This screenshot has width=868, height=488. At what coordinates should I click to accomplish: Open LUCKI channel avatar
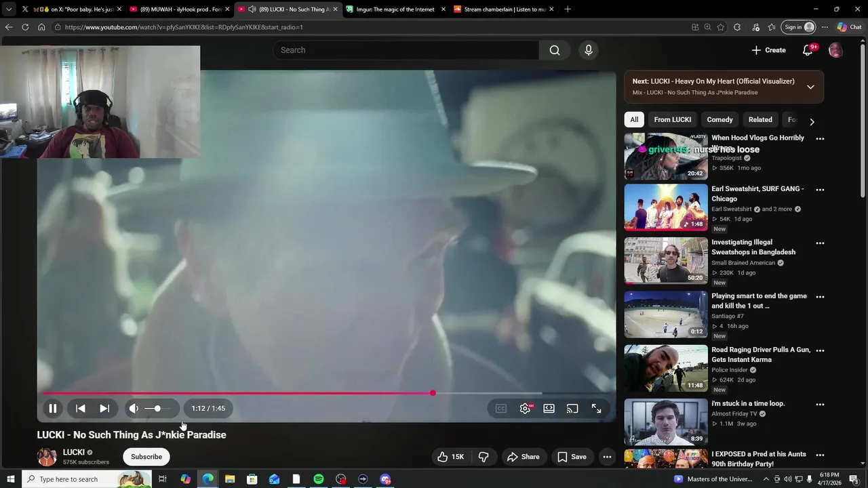point(47,457)
